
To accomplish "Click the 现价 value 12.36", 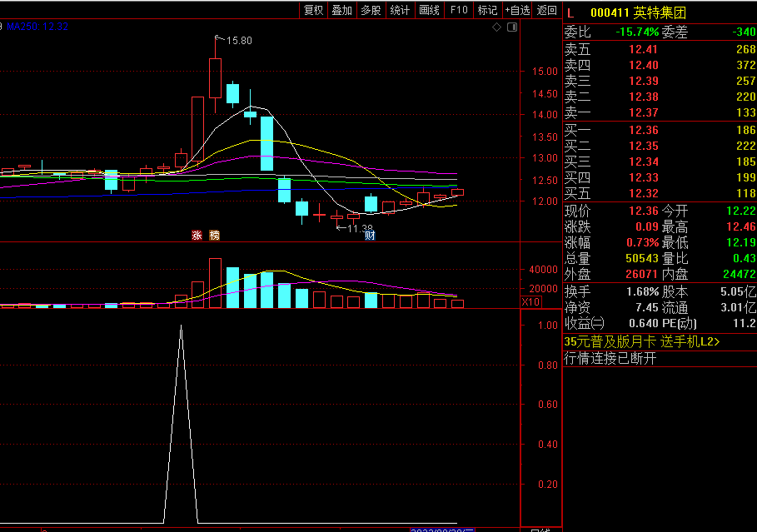I will pyautogui.click(x=644, y=211).
